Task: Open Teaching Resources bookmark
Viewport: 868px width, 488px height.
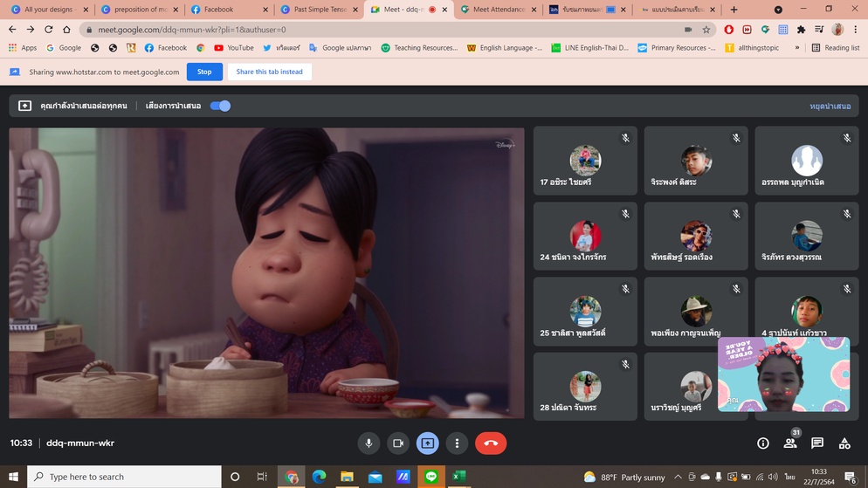Action: click(420, 48)
